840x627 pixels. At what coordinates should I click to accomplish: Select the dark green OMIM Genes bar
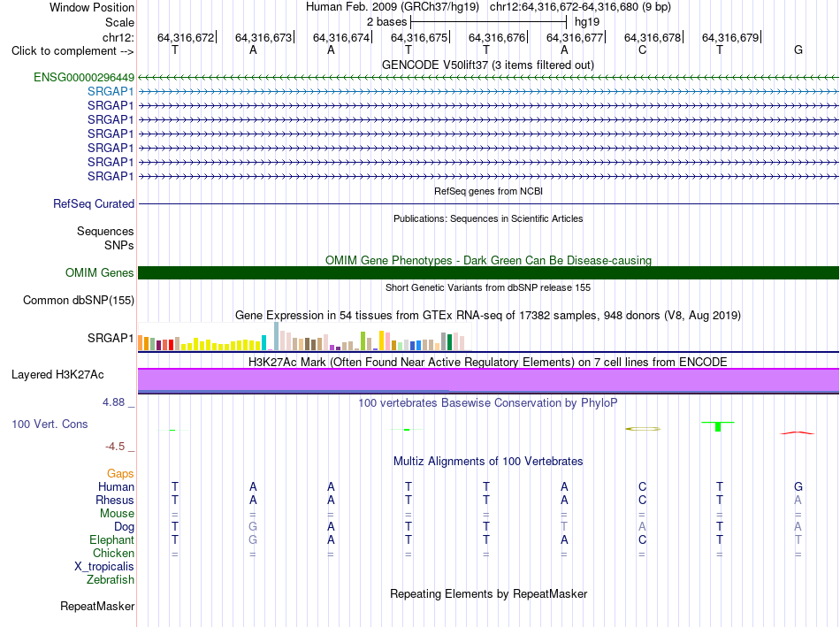(488, 272)
